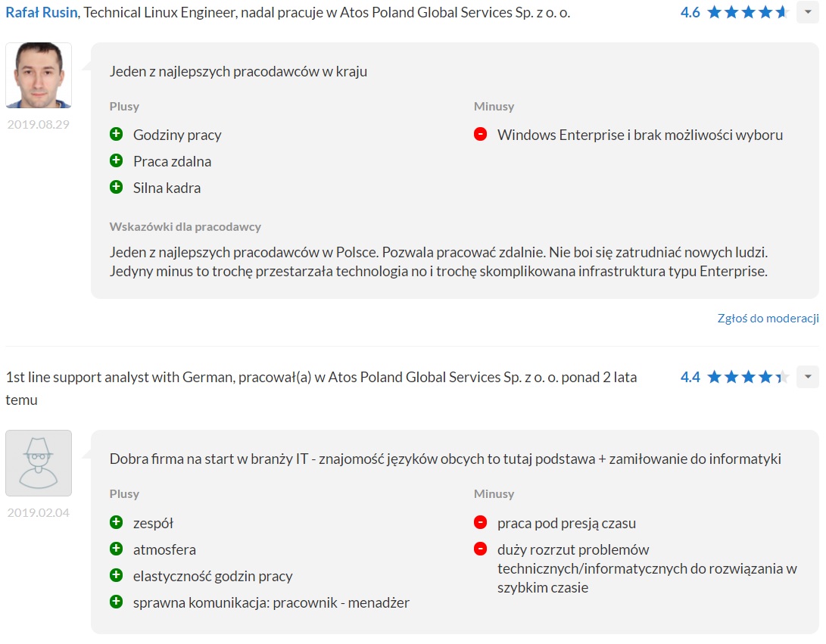826x644 pixels.
Task: Click the 4.4 star rating stars
Action: 747,377
